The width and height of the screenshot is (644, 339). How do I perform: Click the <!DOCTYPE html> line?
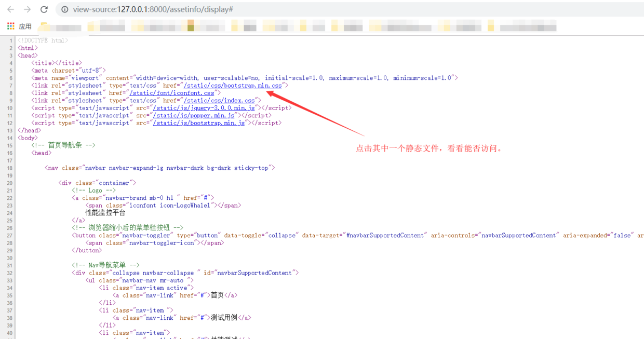43,40
